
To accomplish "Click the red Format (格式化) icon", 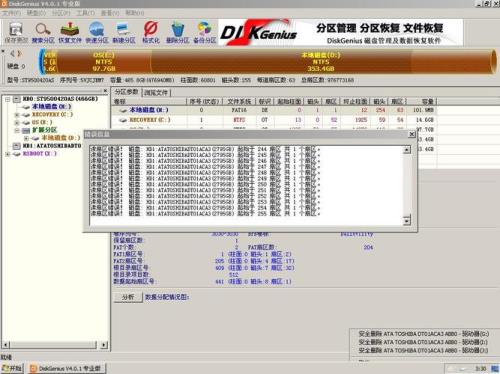I will [x=151, y=32].
